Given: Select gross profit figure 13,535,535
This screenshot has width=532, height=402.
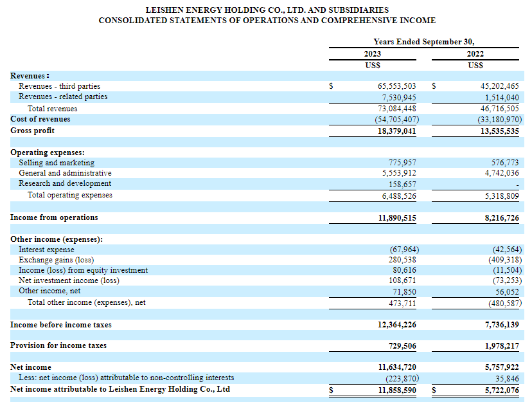Looking at the screenshot, I should pos(500,131).
